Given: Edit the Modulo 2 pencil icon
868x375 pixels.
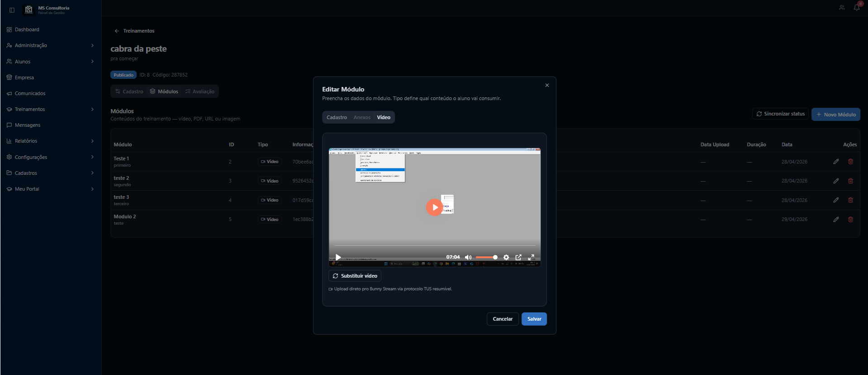Looking at the screenshot, I should (x=836, y=219).
